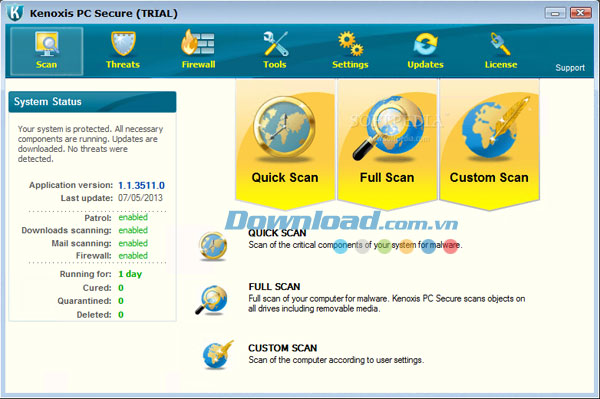Launch Custom Scan feather globe banner

tap(489, 144)
